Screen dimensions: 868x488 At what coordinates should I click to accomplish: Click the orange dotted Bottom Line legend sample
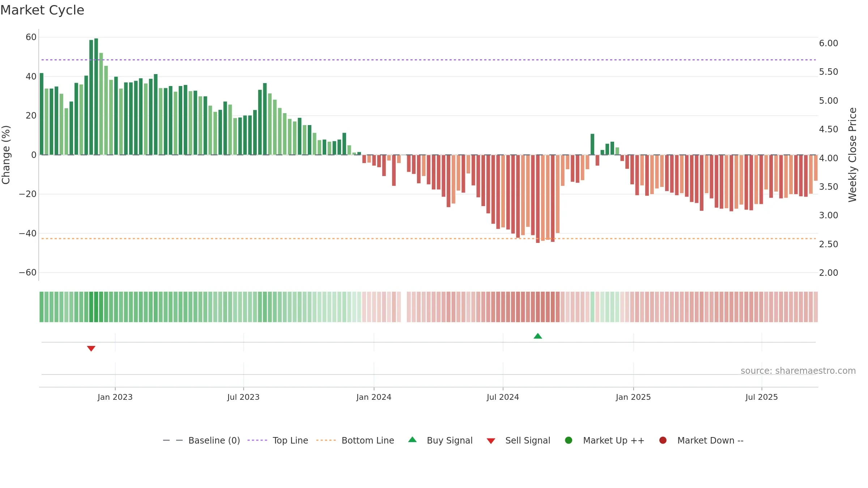tap(326, 440)
